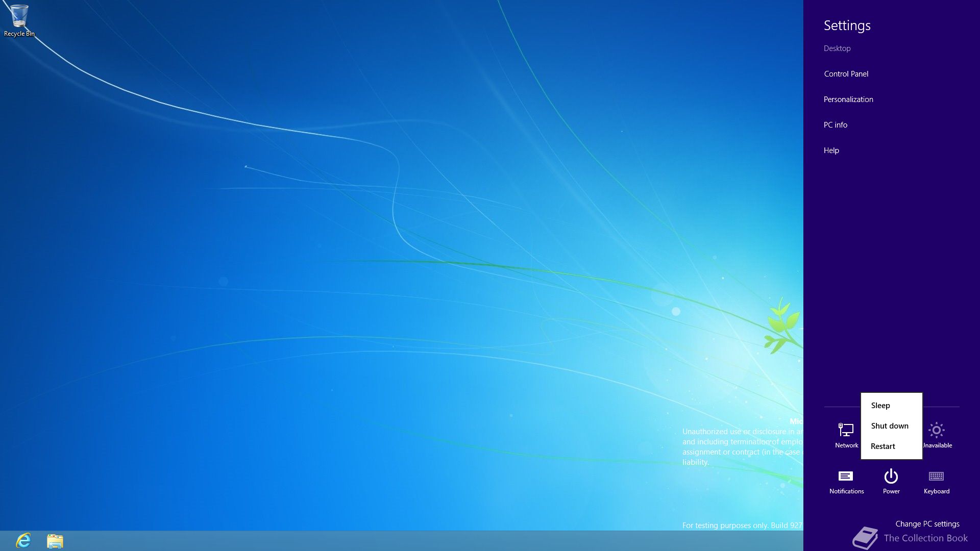Select Restart from the power menu

[x=891, y=446]
